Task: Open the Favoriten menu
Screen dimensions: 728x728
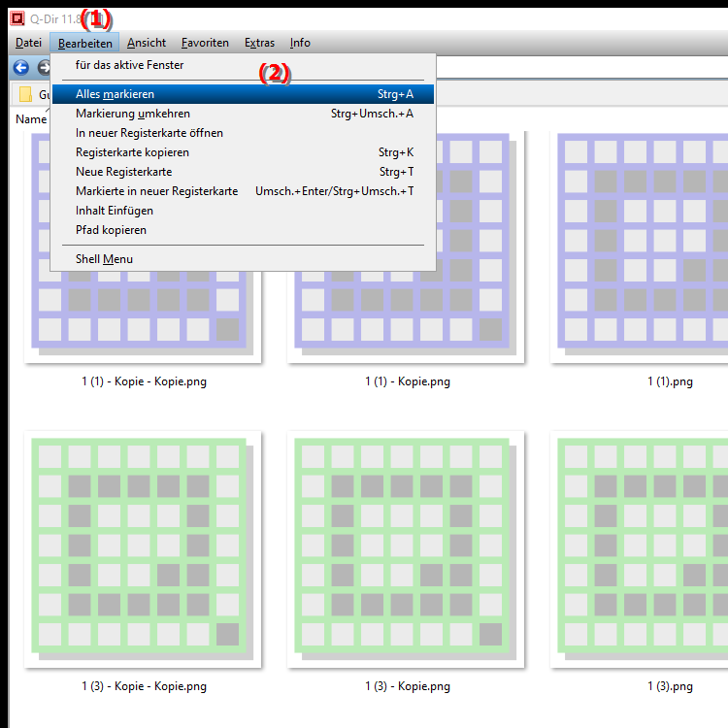Action: click(205, 43)
